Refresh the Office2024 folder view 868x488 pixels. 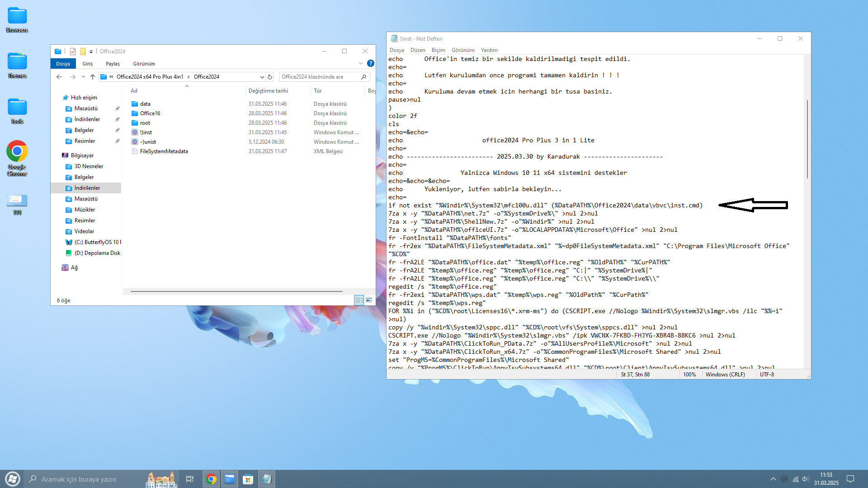pyautogui.click(x=270, y=77)
